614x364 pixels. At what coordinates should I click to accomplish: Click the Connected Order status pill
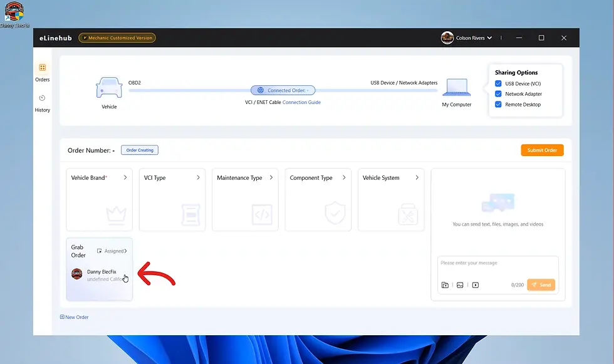(x=283, y=90)
